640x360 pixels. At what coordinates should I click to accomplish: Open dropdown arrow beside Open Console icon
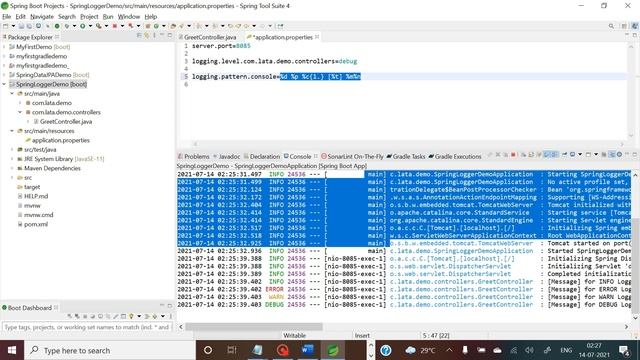[x=596, y=155]
